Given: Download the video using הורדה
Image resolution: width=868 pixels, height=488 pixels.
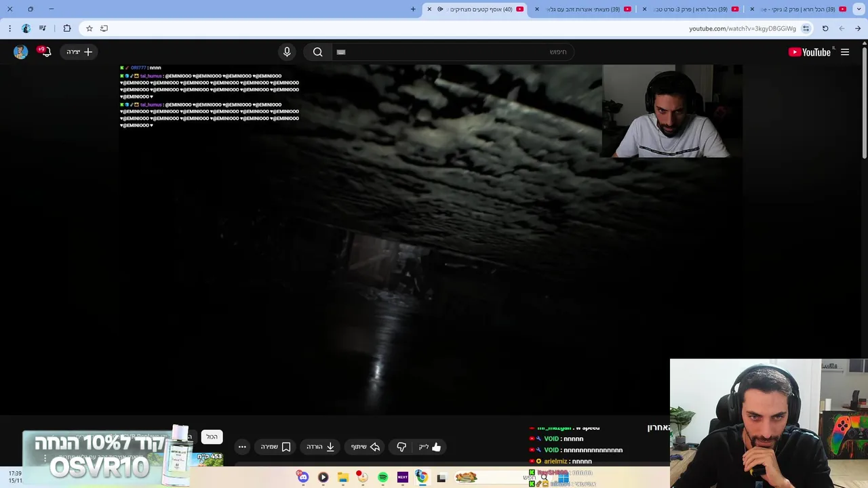Looking at the screenshot, I should (321, 447).
